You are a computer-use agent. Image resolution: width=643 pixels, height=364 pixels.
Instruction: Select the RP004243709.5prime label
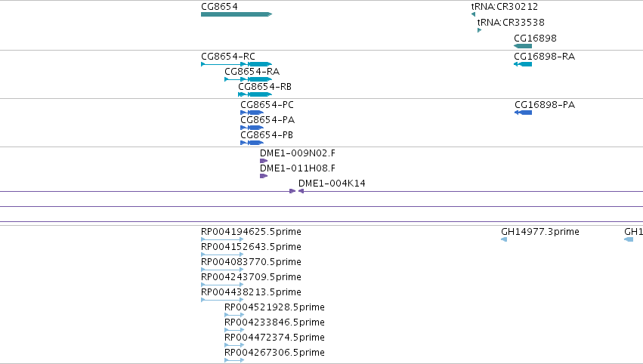point(251,277)
